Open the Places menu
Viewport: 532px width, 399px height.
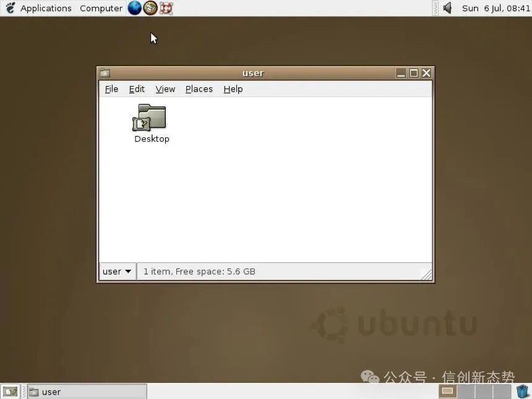pyautogui.click(x=199, y=89)
